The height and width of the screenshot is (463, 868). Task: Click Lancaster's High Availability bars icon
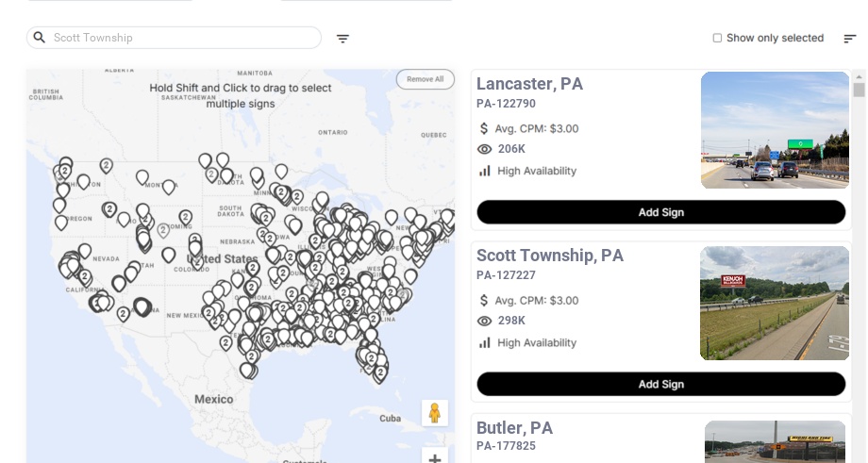tap(485, 171)
